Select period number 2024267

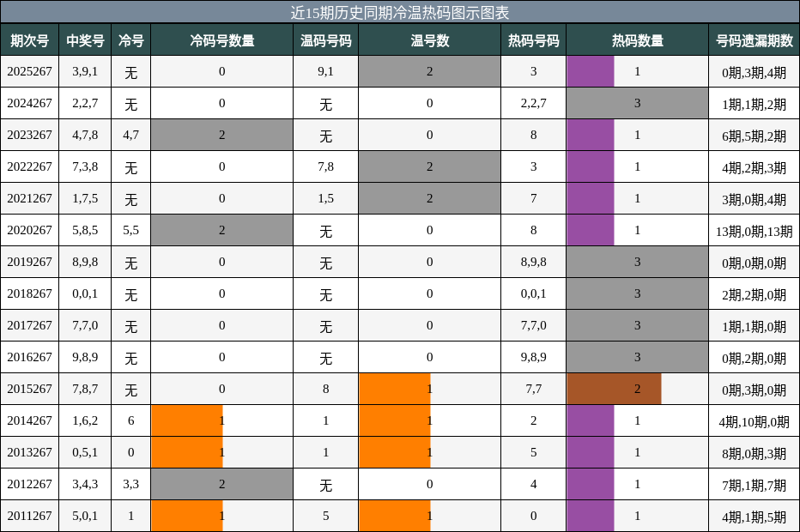pos(29,103)
